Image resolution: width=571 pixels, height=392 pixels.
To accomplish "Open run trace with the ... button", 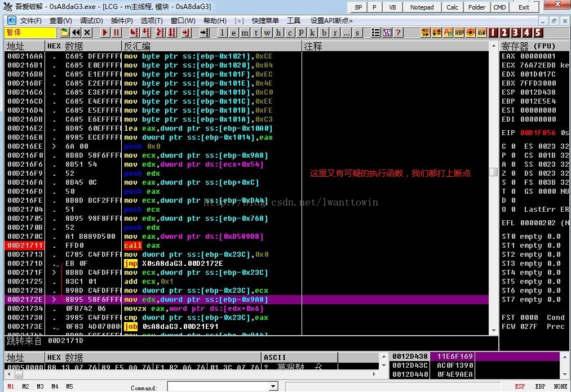I will (346, 33).
